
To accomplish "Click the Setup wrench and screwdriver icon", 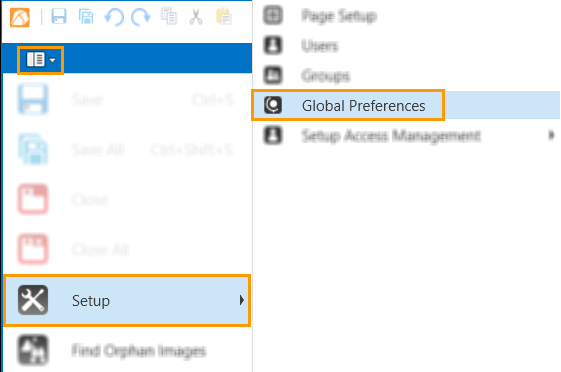I will click(33, 300).
